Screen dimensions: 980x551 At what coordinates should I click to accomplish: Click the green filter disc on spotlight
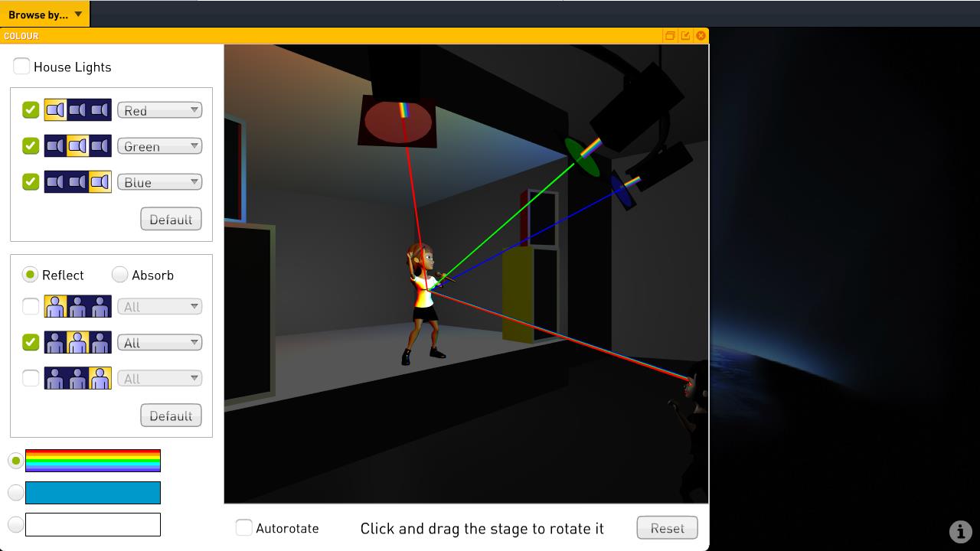click(582, 157)
